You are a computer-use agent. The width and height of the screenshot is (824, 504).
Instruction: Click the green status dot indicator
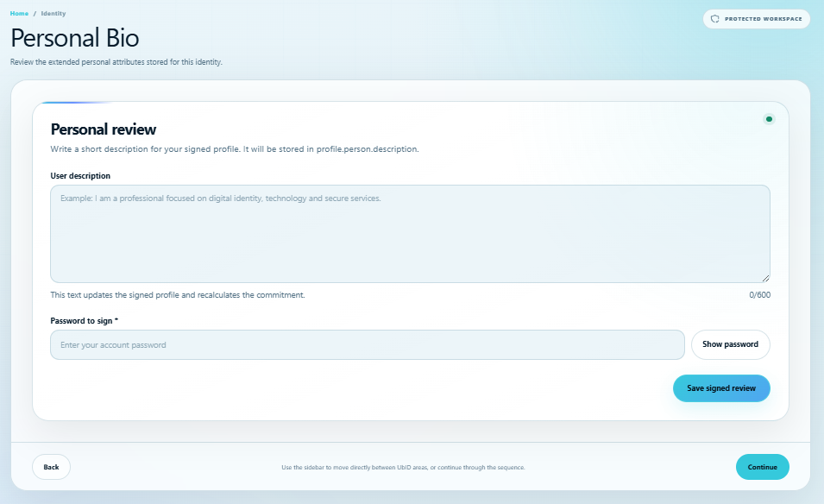pos(769,119)
